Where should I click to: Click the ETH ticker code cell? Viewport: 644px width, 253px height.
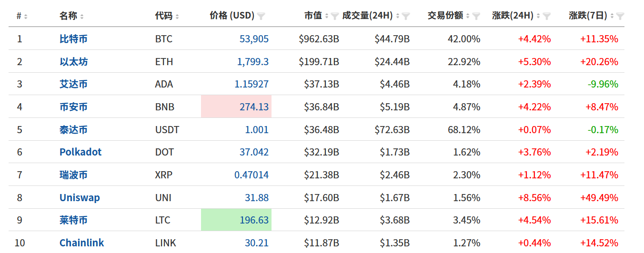point(164,62)
